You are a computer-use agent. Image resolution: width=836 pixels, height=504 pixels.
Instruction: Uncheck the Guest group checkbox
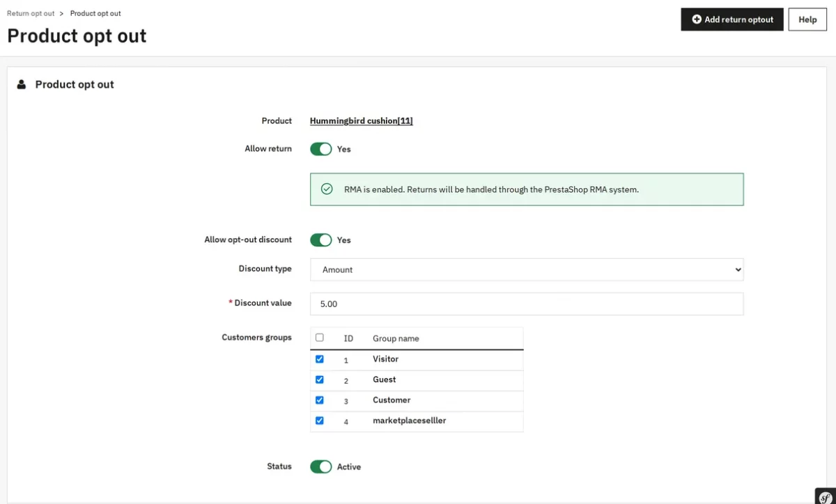[x=320, y=379]
